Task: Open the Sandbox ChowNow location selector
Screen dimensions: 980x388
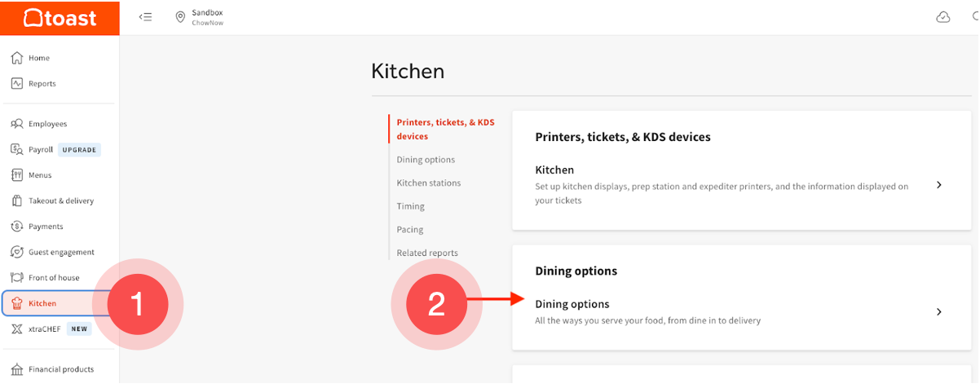Action: coord(207,17)
